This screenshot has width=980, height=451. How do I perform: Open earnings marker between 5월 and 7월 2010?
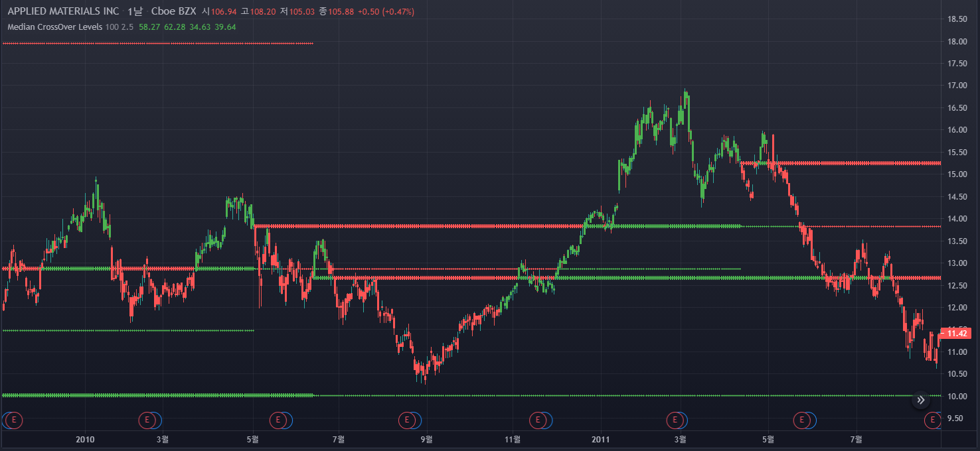(278, 420)
